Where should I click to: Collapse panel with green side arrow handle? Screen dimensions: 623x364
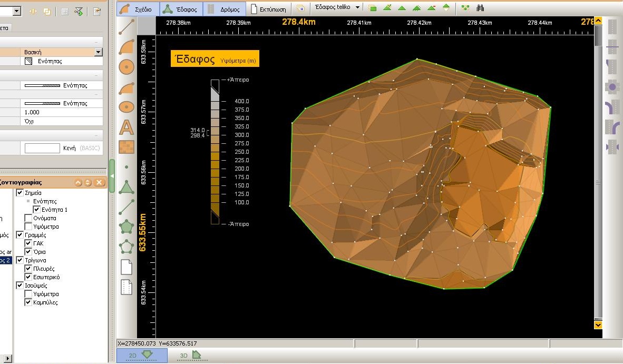(112, 175)
